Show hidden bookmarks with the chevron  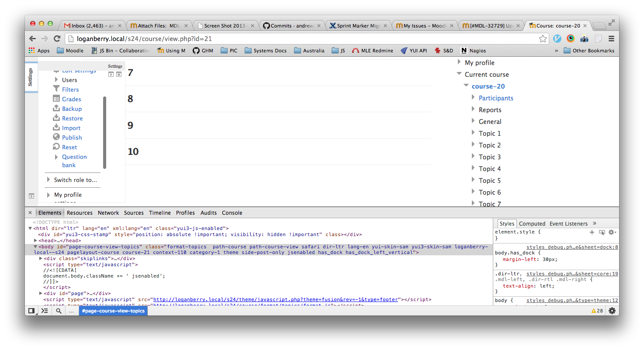pos(556,51)
